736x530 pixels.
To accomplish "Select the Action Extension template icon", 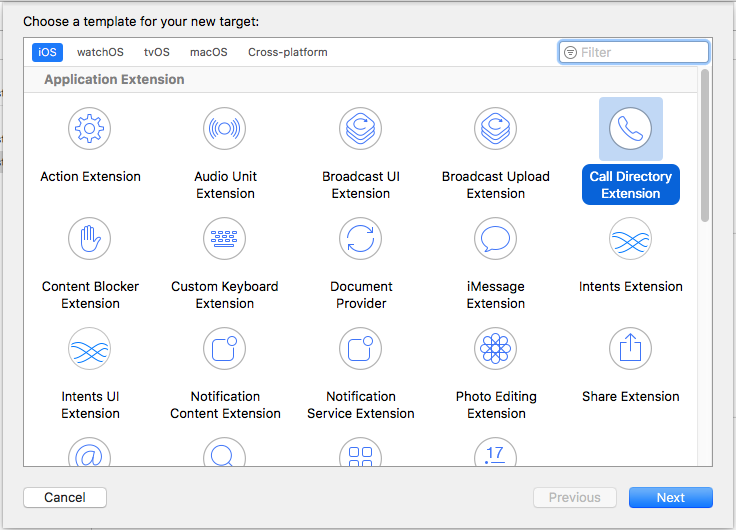I will [x=90, y=129].
